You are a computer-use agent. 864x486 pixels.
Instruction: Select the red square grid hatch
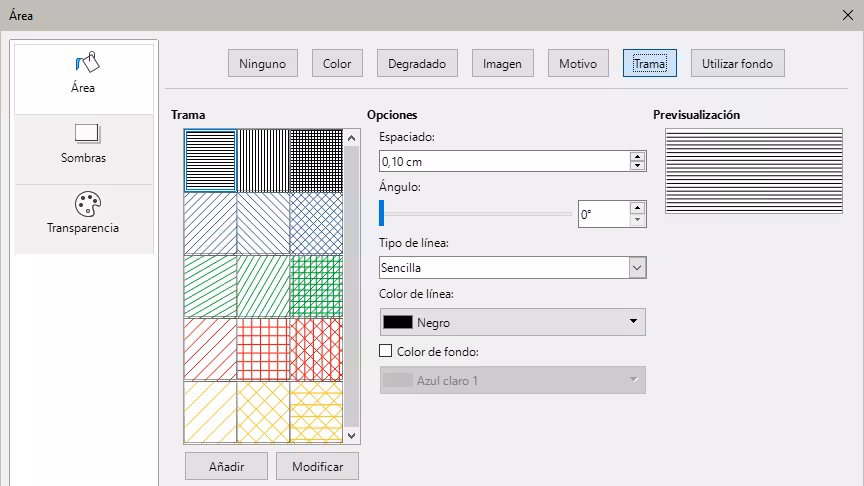pyautogui.click(x=263, y=349)
